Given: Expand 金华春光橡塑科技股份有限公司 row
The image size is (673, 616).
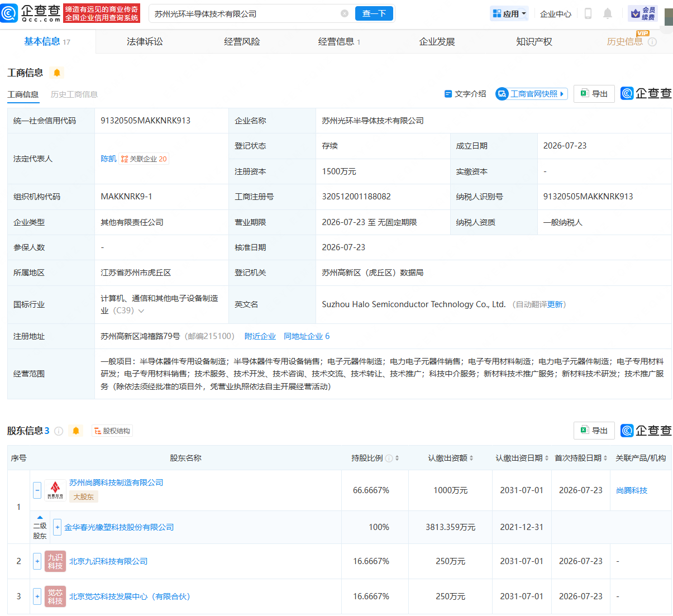Looking at the screenshot, I should click(57, 527).
